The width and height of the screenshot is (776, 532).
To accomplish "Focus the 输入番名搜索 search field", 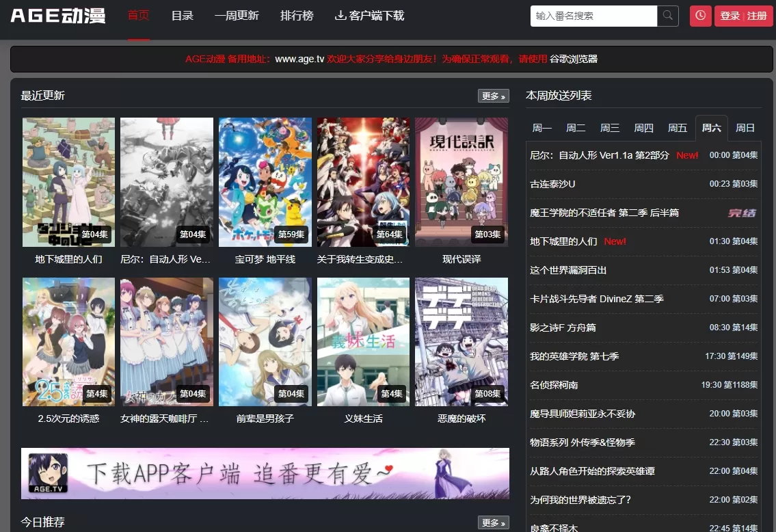I will (x=593, y=16).
